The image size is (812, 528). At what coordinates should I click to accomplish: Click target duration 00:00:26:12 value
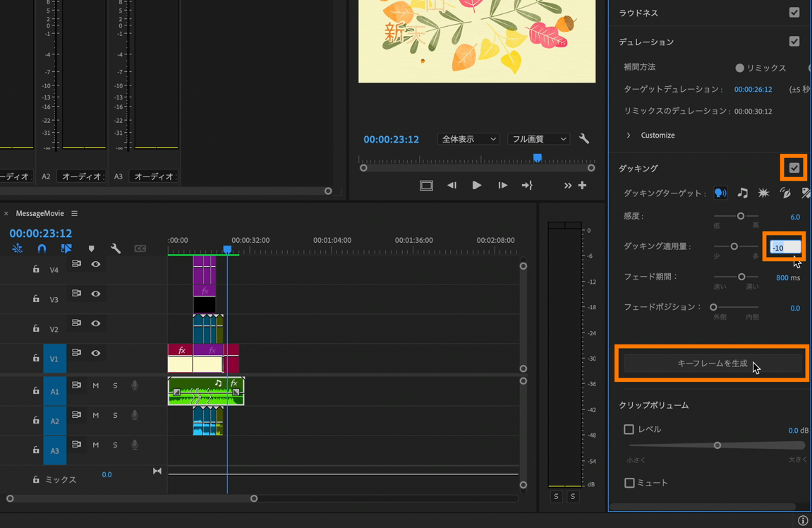click(x=753, y=89)
